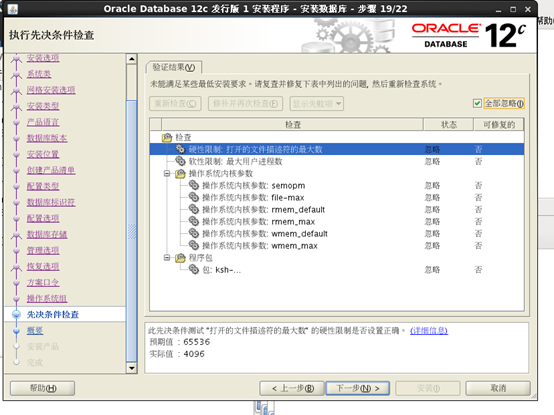Screen dimensions: 554x415
Task: Click the gear icon beside ksh package row
Action: 194,269
